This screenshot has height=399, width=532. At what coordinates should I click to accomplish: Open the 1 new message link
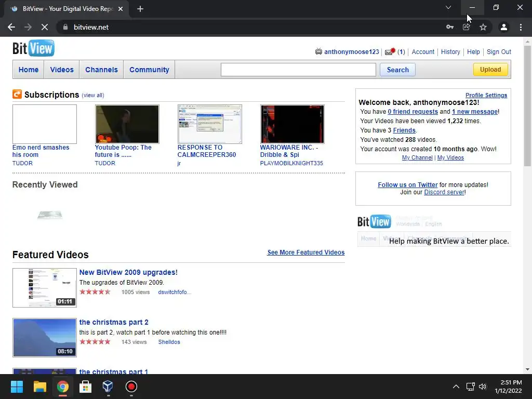(x=475, y=111)
